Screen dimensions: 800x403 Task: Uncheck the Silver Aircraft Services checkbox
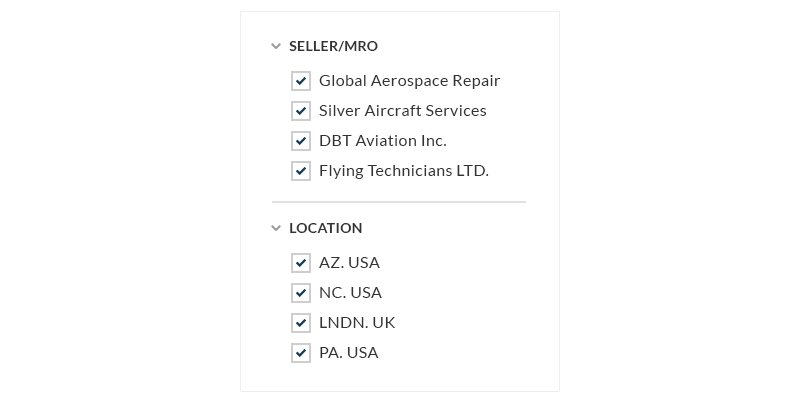pos(301,111)
